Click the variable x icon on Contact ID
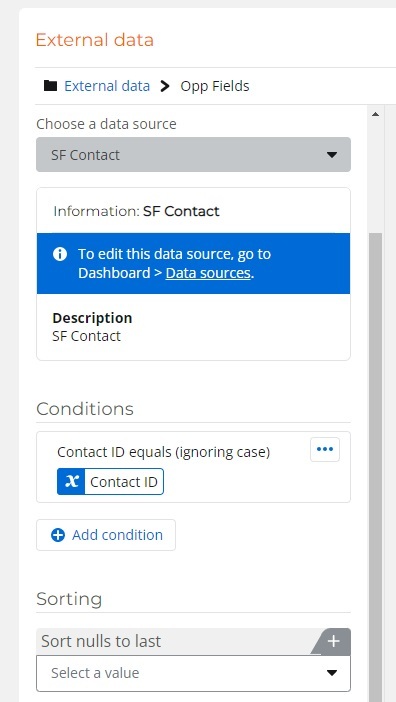The image size is (396, 702). coord(71,482)
